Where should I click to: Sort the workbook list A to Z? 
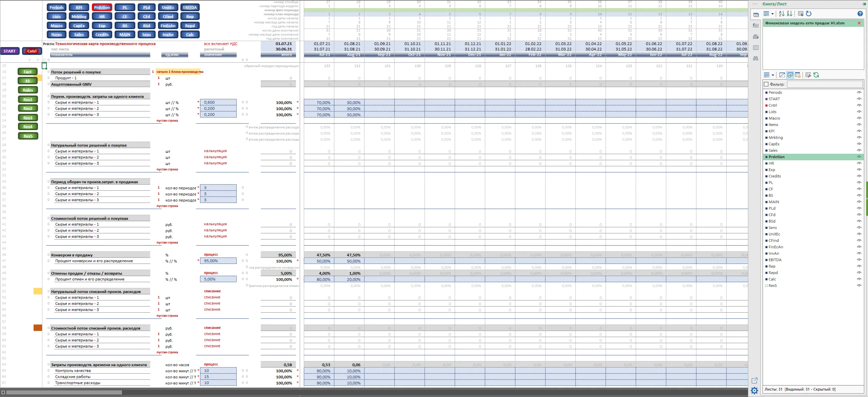pos(782,14)
